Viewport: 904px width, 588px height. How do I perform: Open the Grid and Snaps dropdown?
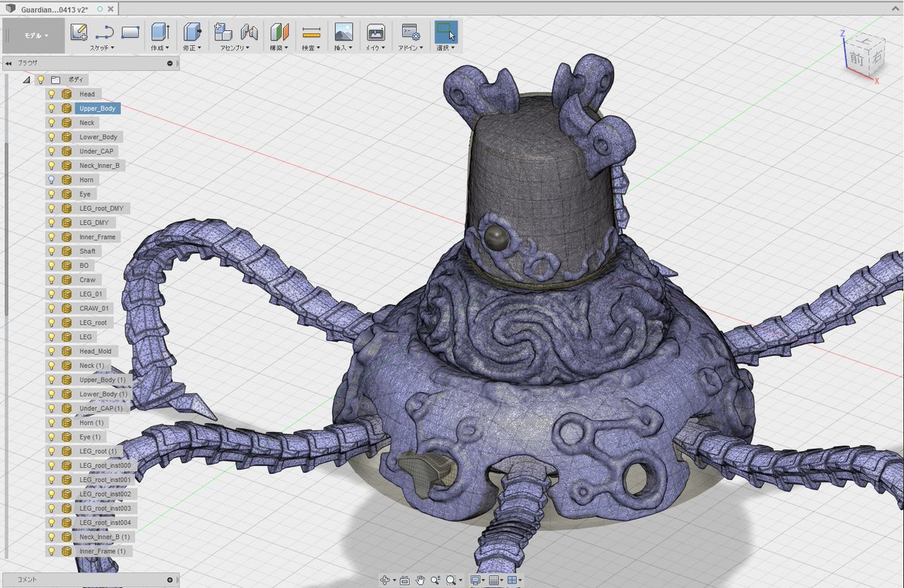pyautogui.click(x=495, y=580)
